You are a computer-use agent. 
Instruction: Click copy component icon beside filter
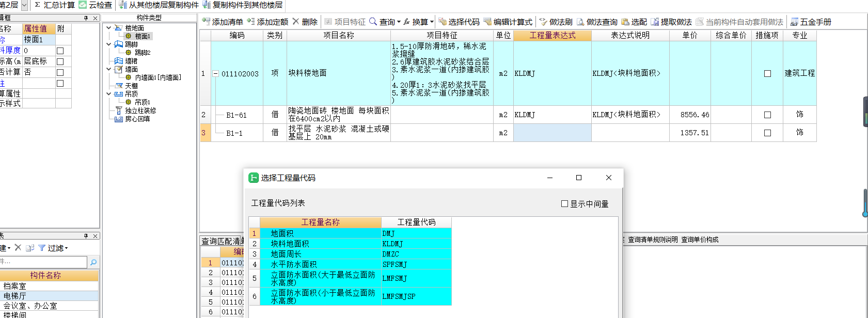pos(30,248)
